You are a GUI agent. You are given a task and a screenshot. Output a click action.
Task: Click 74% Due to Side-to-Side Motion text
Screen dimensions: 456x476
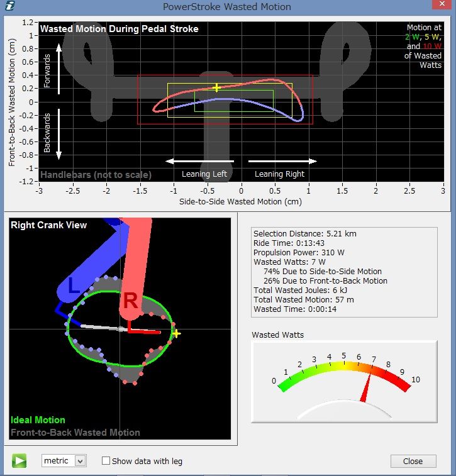[323, 271]
